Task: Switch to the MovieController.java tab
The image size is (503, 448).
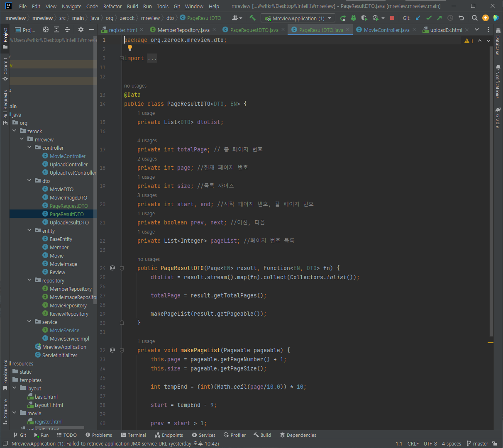Action: [x=386, y=30]
